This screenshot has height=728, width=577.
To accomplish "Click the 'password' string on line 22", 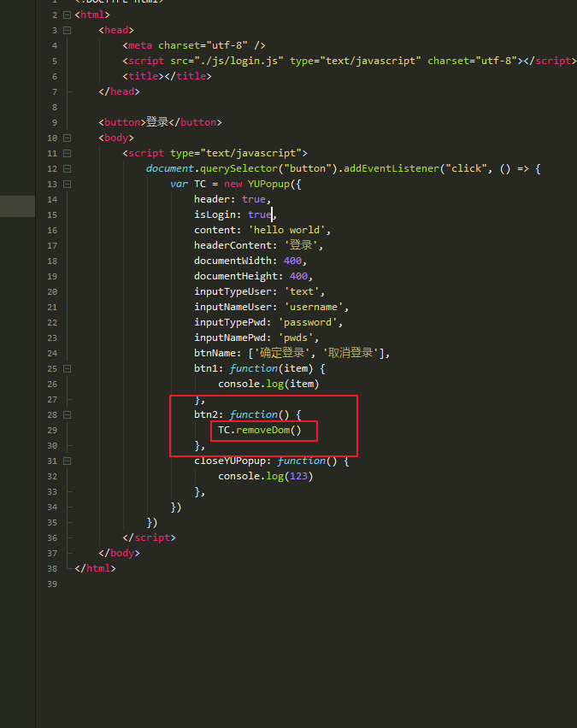I will [x=307, y=322].
